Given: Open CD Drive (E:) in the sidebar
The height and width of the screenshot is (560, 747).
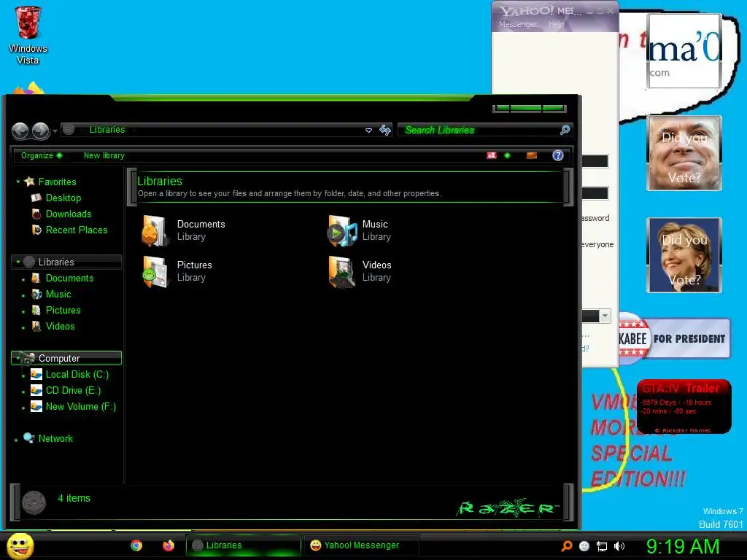Looking at the screenshot, I should point(73,391).
